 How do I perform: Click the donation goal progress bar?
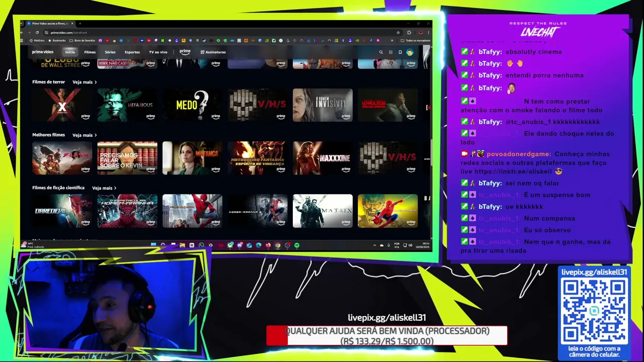(386, 336)
